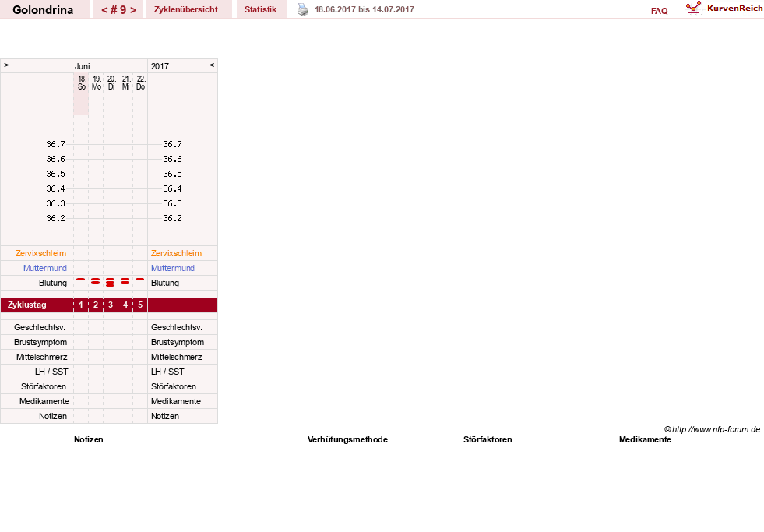Click the bold Notizen heading below the chart
This screenshot has width=764, height=532.
click(89, 439)
